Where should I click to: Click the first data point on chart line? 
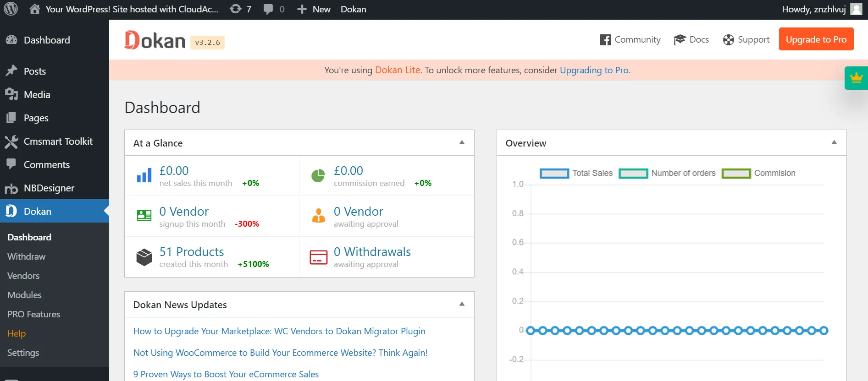[531, 331]
